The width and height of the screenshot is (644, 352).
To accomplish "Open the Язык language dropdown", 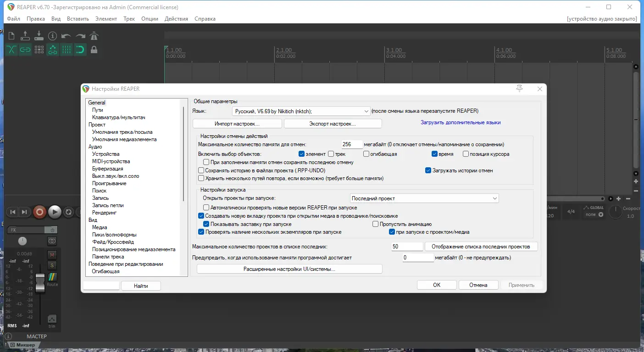I will (x=301, y=111).
